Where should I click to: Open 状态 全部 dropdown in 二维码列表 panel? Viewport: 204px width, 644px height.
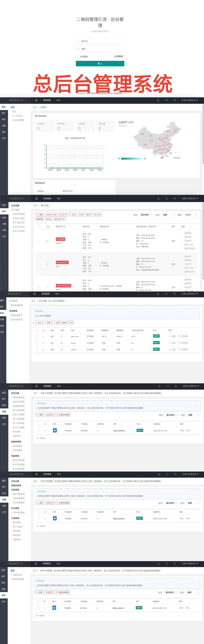tap(193, 592)
